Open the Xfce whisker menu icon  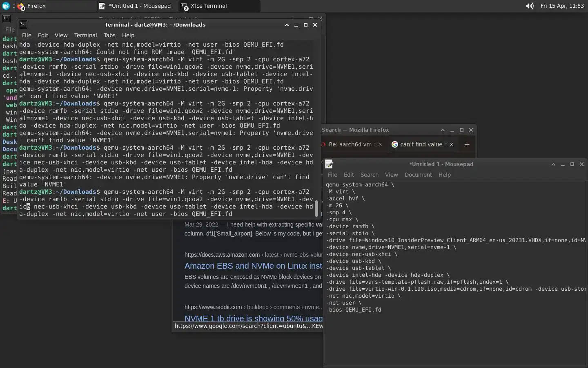(6, 6)
